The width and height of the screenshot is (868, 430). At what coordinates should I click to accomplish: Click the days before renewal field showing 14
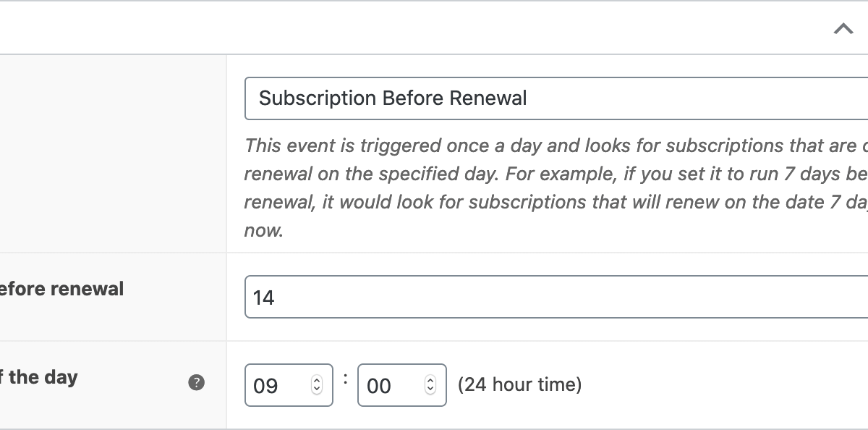(x=556, y=297)
